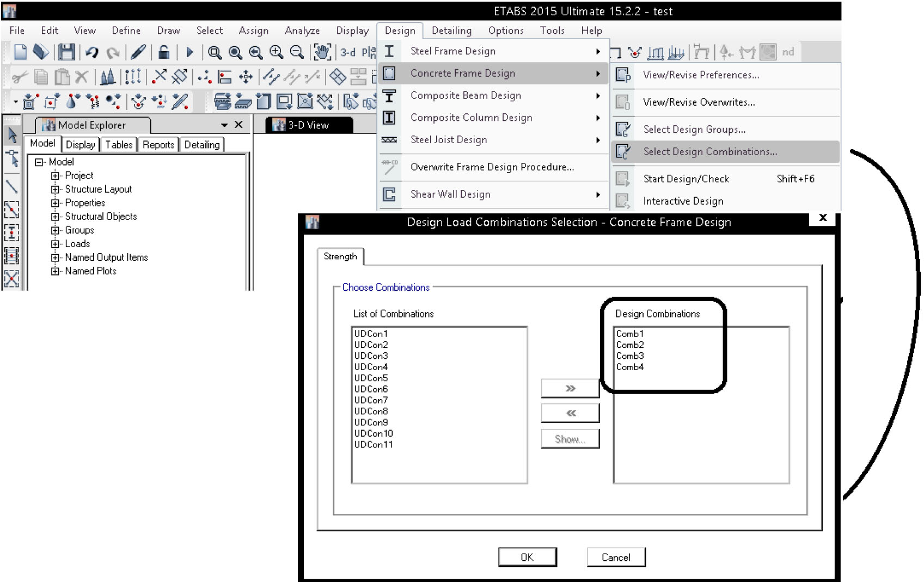
Task: Click Start Design/Check menu entry
Action: [x=726, y=179]
